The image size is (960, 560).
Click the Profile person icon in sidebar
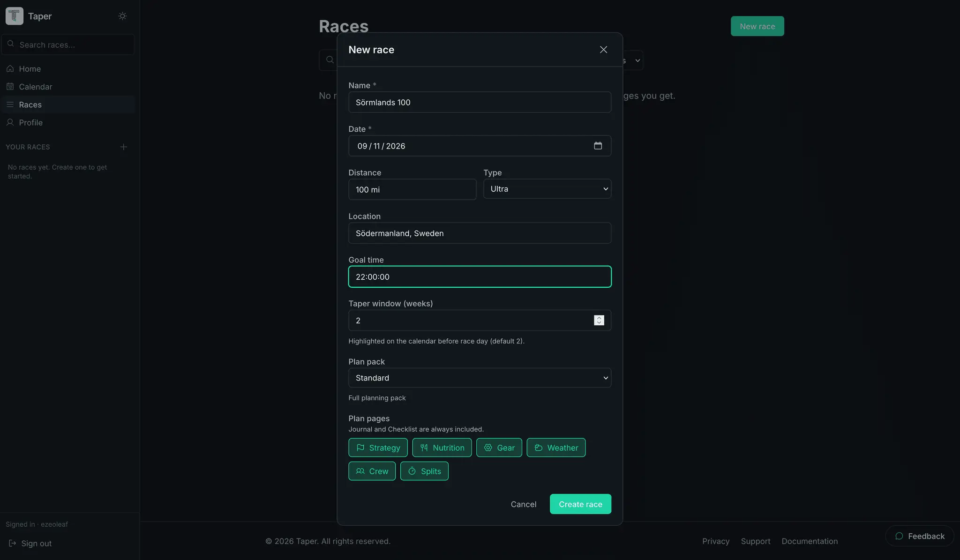click(10, 122)
